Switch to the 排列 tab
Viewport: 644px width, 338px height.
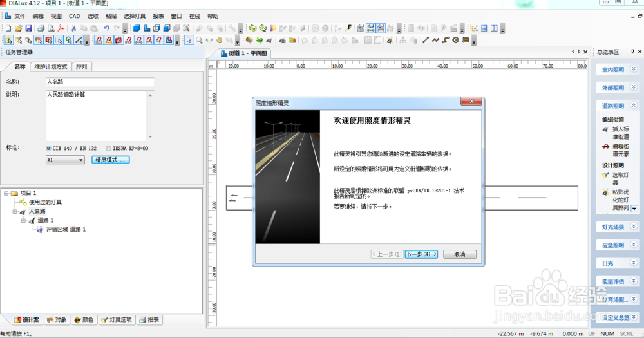(x=81, y=66)
